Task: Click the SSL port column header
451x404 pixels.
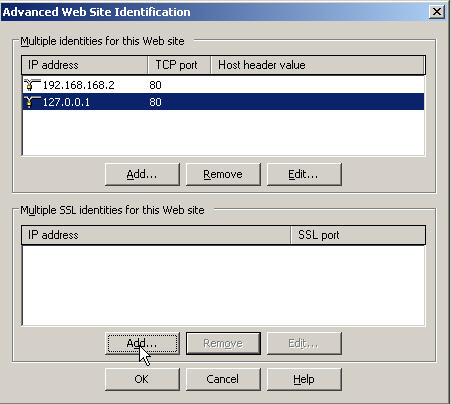Action: click(358, 235)
